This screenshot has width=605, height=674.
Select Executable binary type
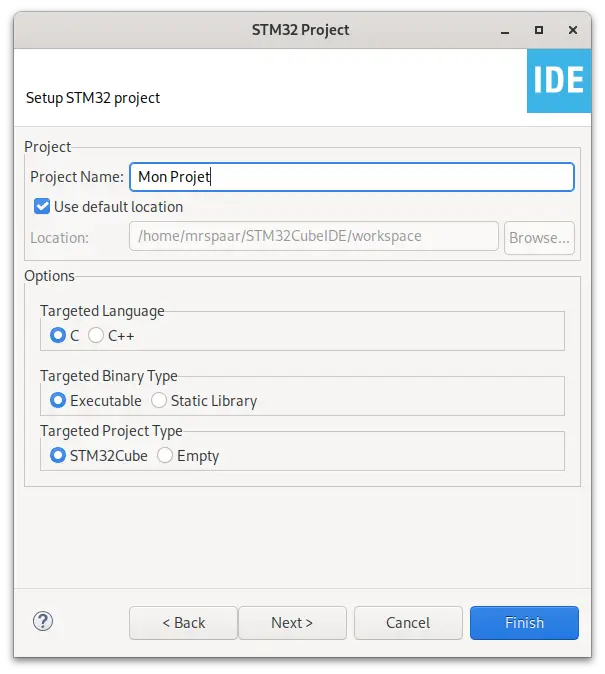click(58, 400)
